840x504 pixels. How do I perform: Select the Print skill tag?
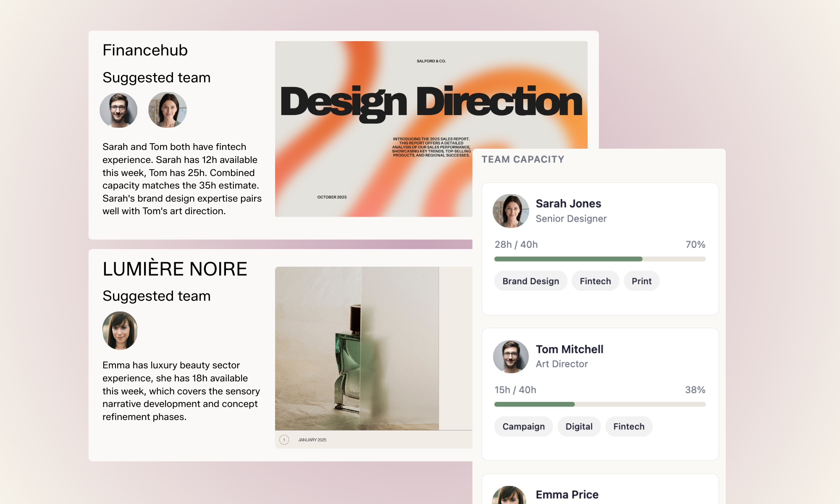click(x=641, y=281)
